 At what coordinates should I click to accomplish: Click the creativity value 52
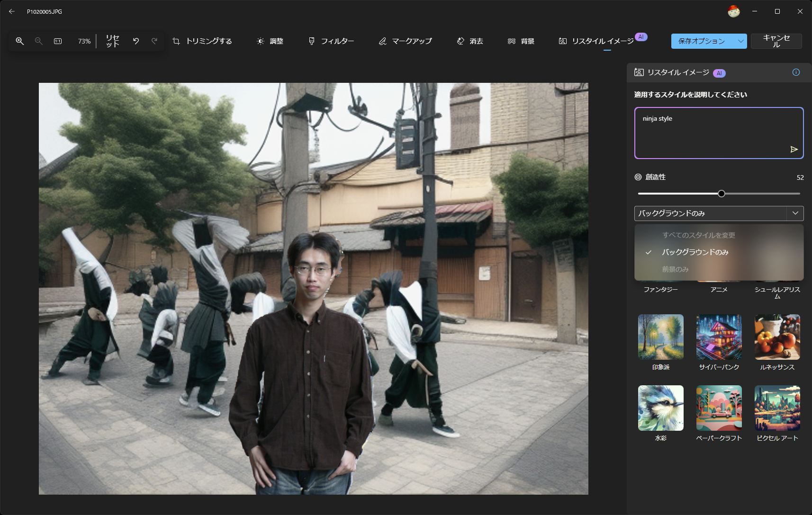click(x=800, y=178)
